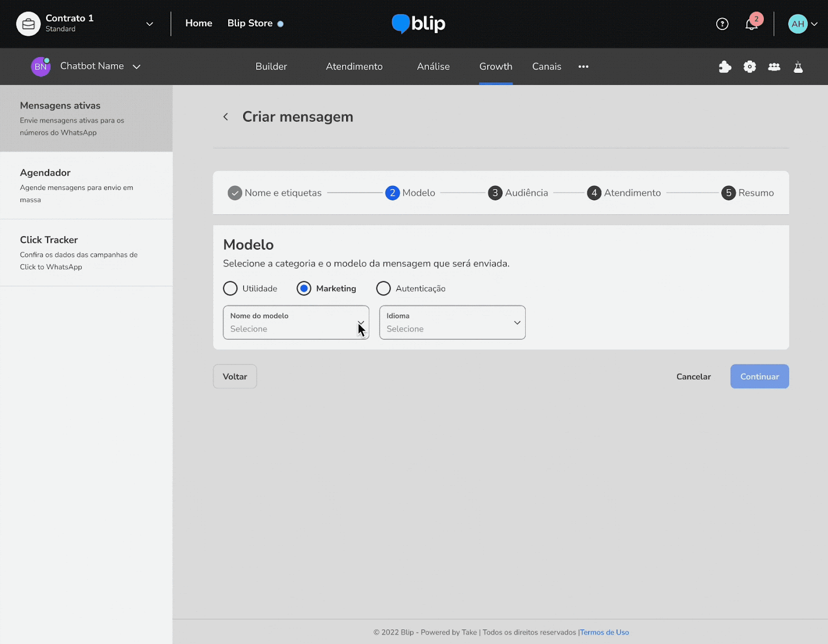Click step 3 Audiência circle
Screen dimensions: 828x644
coord(495,193)
